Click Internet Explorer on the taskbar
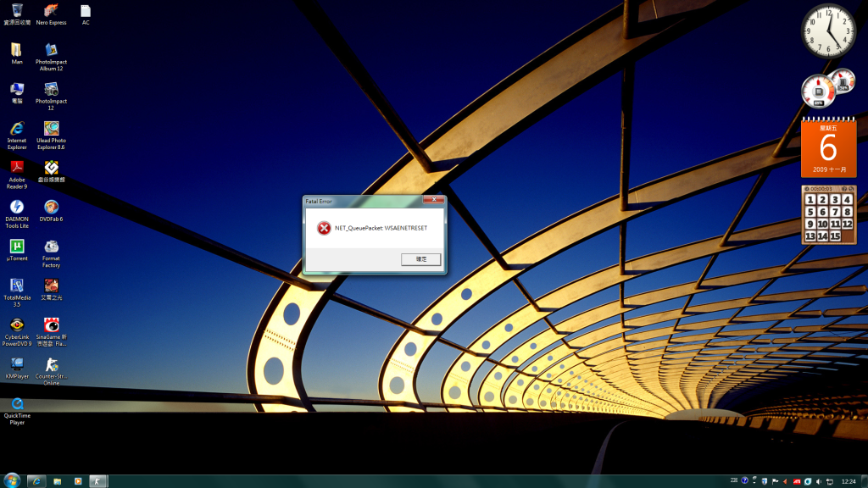The image size is (868, 488). pos(36,480)
